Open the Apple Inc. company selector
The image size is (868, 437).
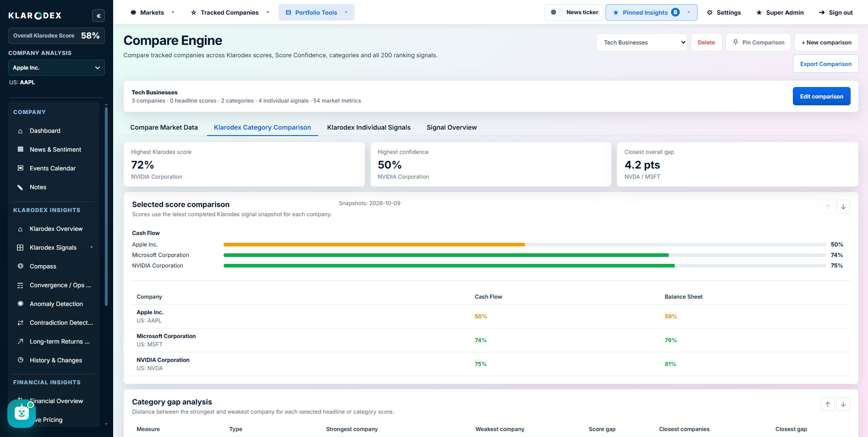point(56,67)
